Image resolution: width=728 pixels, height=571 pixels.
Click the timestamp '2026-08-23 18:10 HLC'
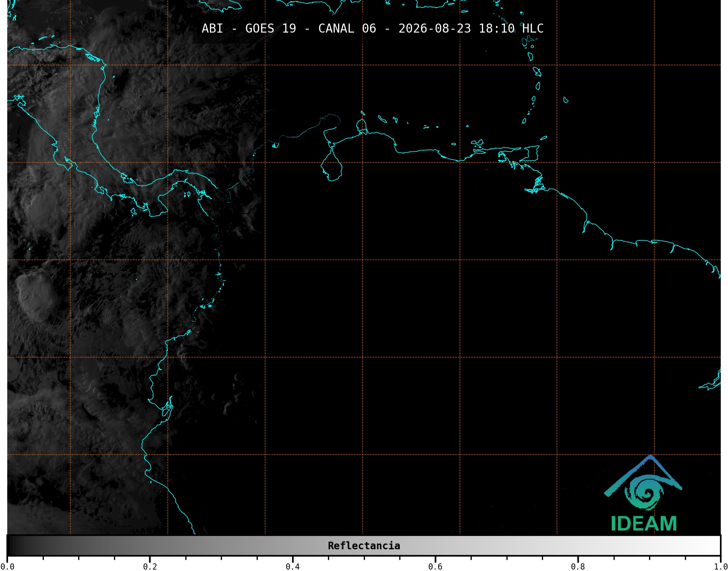pyautogui.click(x=471, y=29)
